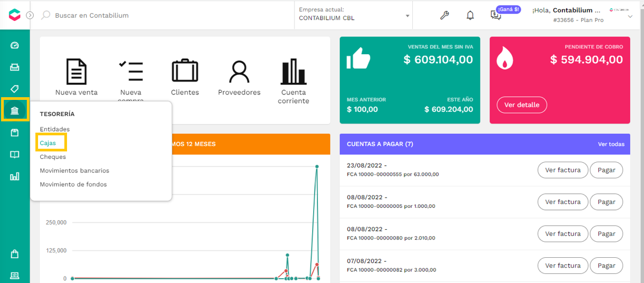Click the Nueva venta document icon
Viewport: 644px width, 283px height.
[x=76, y=71]
